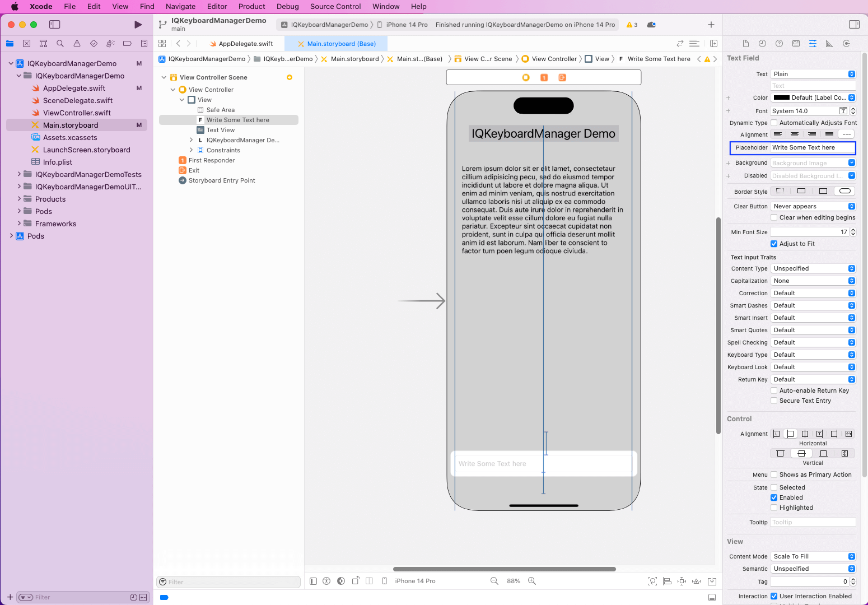Screen dimensions: 868x605
Task: Expand the Products folder in navigator
Action: [20, 199]
